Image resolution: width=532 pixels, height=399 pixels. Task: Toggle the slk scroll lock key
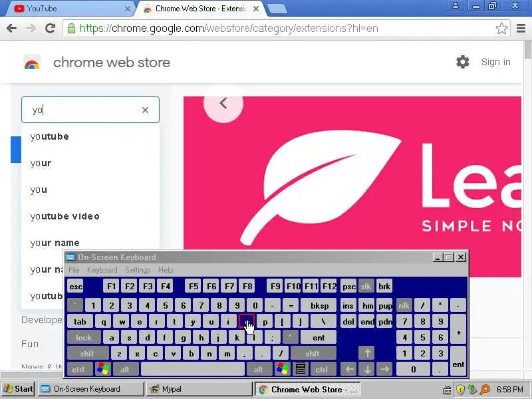(366, 287)
